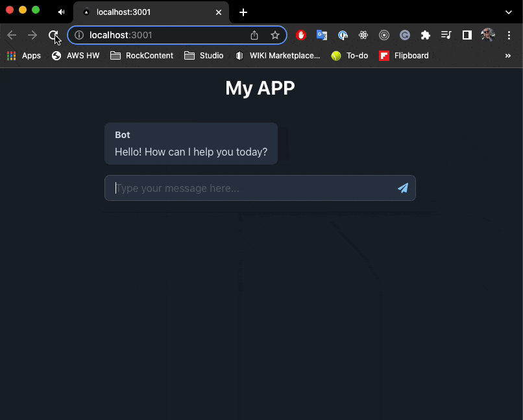This screenshot has height=420, width=523.
Task: Open the Google Translate extension
Action: coord(322,35)
